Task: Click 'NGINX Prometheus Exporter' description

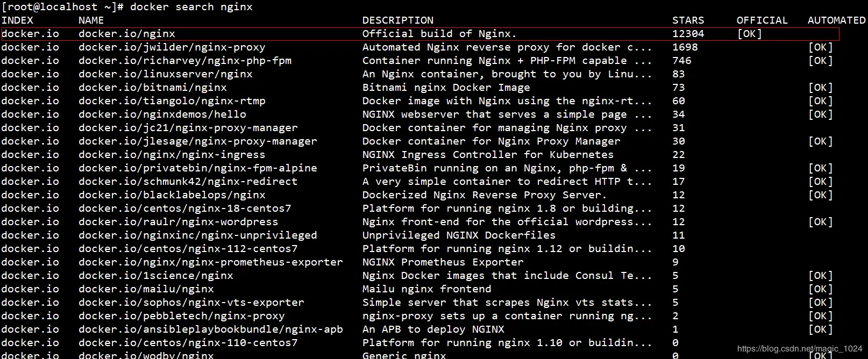Action: point(443,262)
